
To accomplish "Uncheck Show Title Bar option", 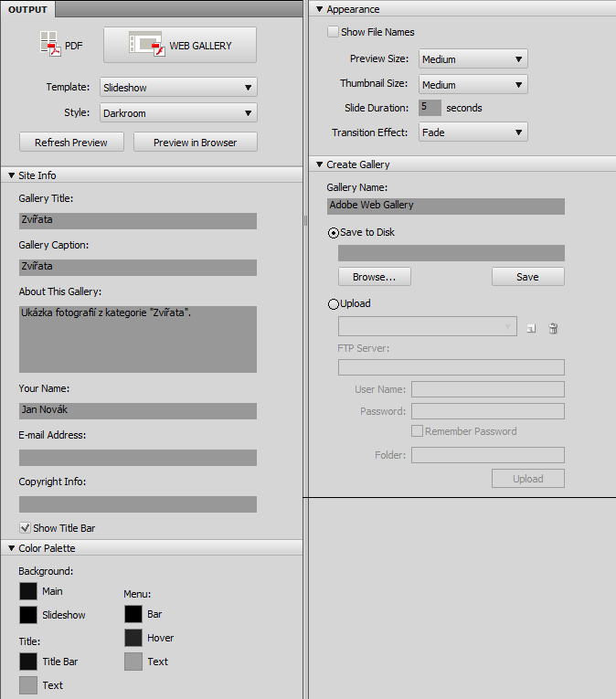I will (x=26, y=528).
